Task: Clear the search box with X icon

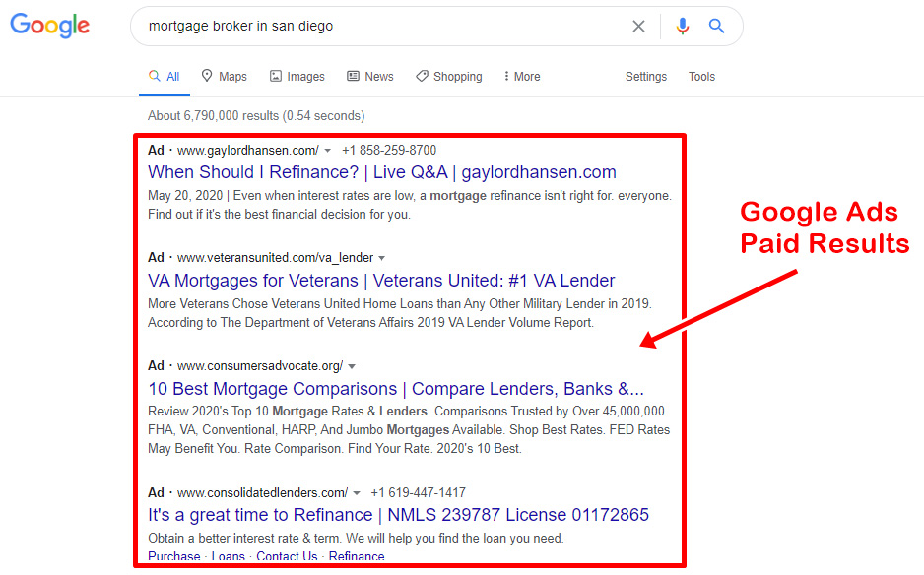Action: click(638, 26)
